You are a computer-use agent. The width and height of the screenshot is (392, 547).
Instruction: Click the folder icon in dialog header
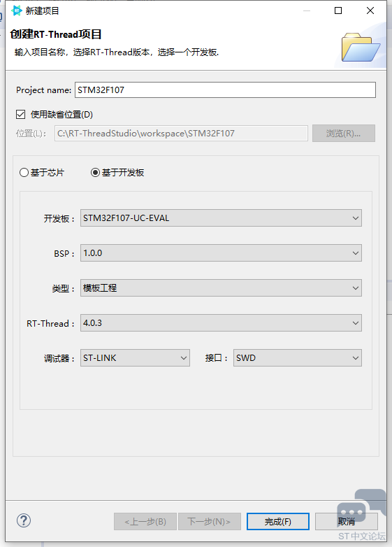[361, 47]
